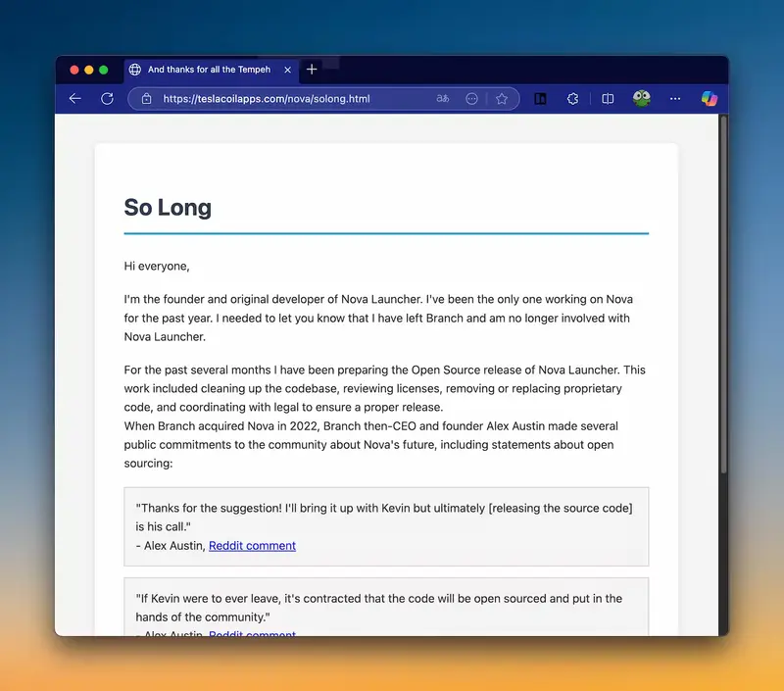Reload the page with the refresh icon

(107, 98)
